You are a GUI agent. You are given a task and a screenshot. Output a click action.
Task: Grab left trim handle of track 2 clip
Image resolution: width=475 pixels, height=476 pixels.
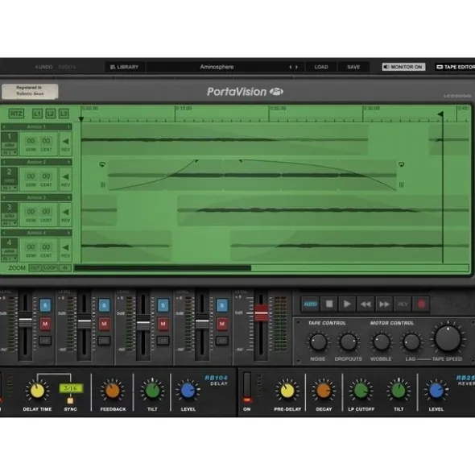pyautogui.click(x=102, y=184)
